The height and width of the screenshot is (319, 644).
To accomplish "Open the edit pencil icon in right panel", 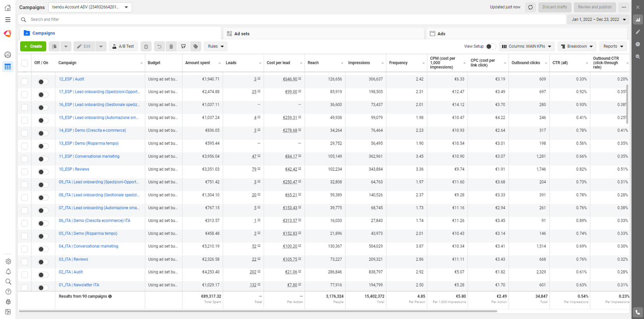I will [x=638, y=32].
